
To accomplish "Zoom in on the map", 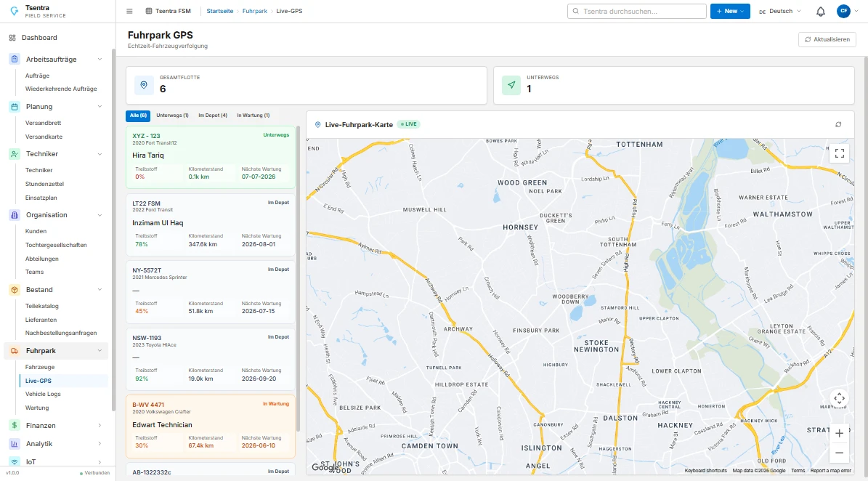I will pos(840,433).
